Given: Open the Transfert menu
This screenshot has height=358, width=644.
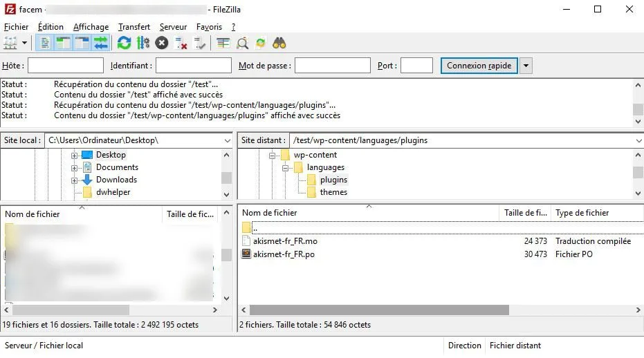Looking at the screenshot, I should point(134,27).
